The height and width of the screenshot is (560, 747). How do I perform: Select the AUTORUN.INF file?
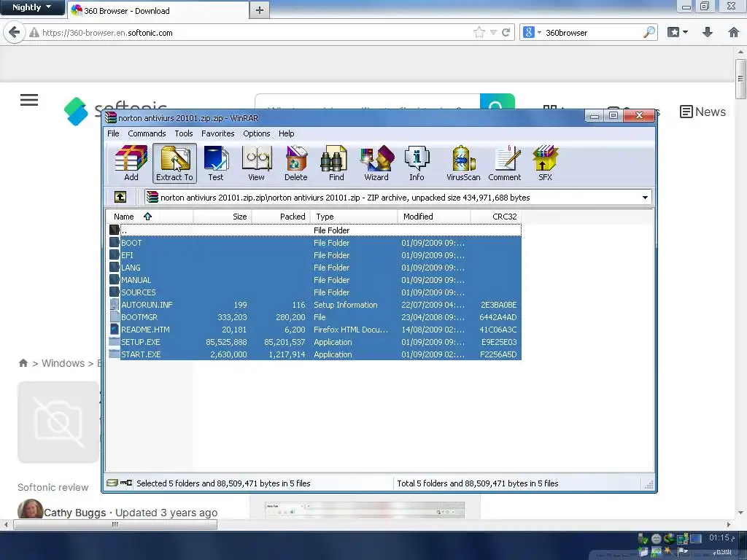(x=315, y=305)
